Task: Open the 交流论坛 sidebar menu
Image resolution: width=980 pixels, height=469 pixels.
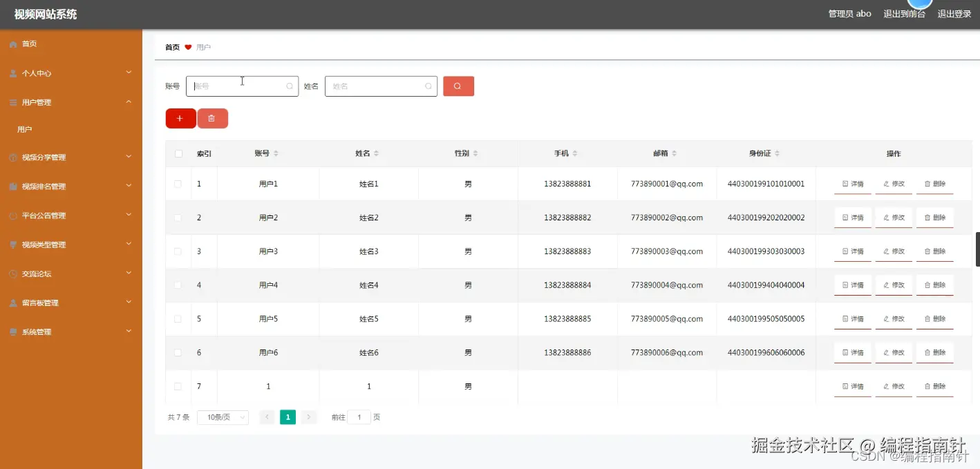Action: (71, 274)
